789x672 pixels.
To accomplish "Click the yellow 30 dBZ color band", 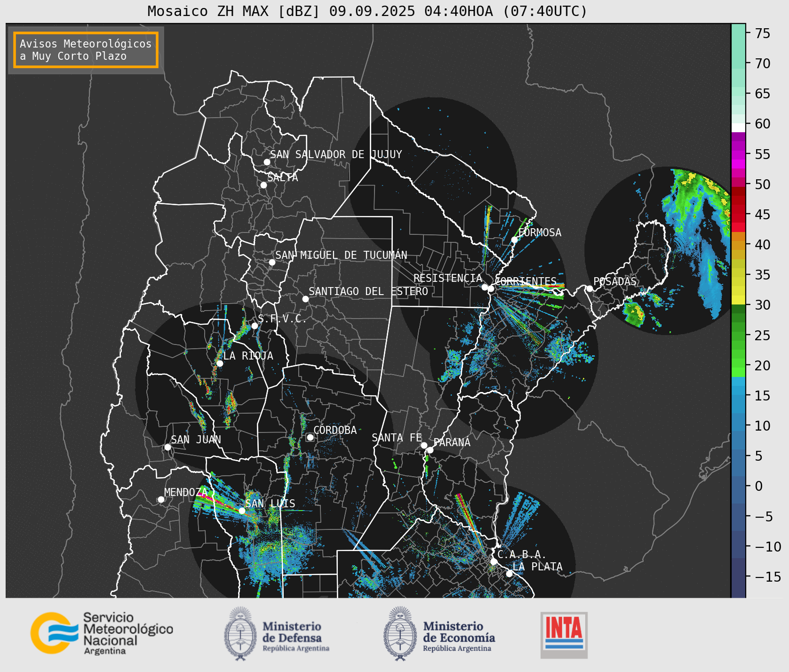I will click(x=738, y=300).
